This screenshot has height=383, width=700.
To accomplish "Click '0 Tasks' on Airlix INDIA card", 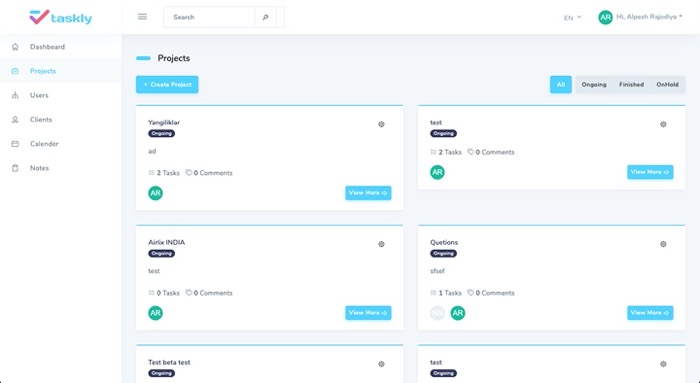I will click(x=168, y=293).
